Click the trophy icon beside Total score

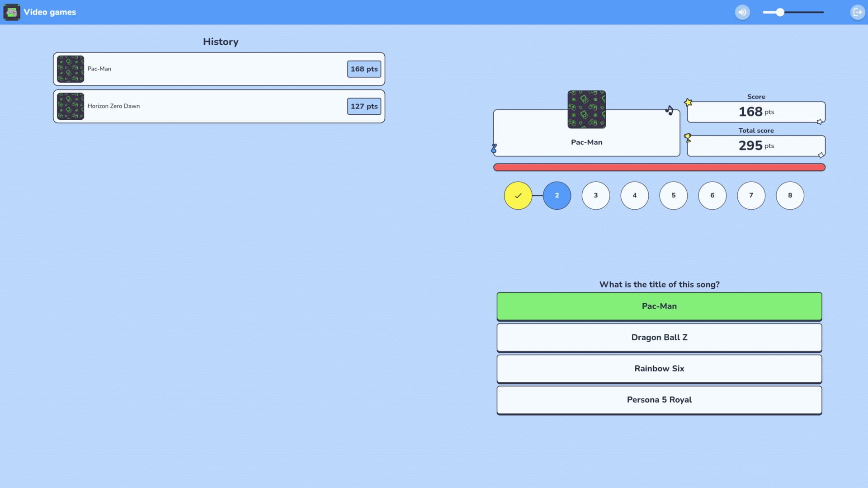688,137
